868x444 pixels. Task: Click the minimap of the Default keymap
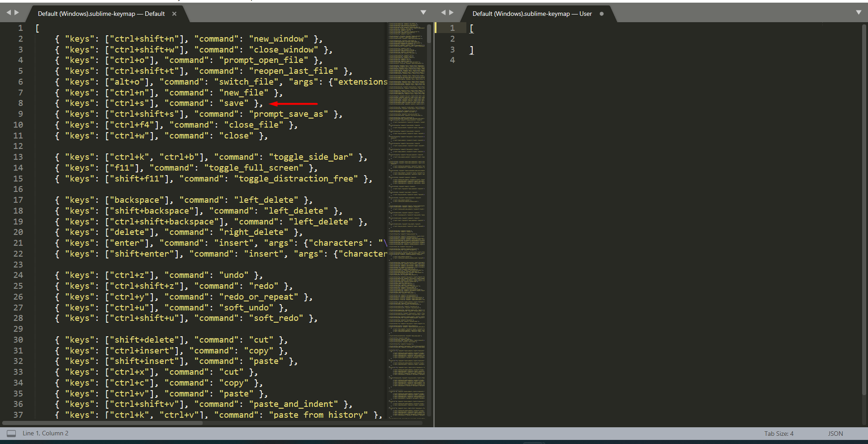pos(407,220)
